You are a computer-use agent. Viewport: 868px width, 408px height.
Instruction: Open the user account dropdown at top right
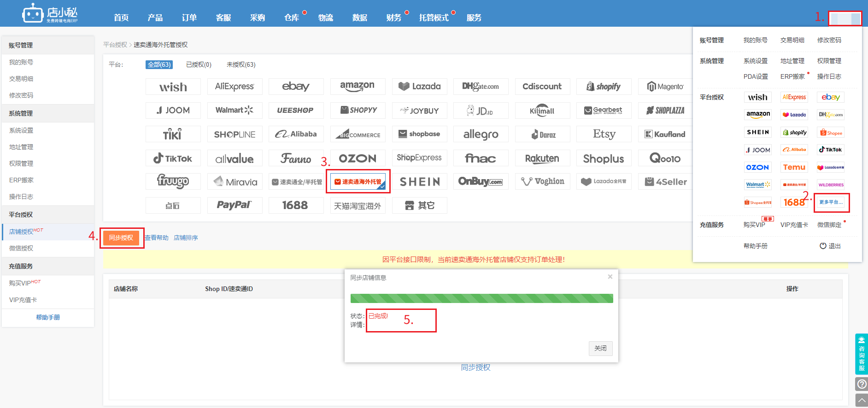[845, 18]
